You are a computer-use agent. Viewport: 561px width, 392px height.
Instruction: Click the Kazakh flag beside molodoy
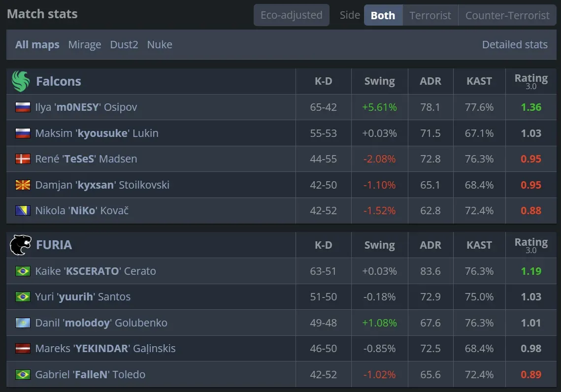[23, 323]
